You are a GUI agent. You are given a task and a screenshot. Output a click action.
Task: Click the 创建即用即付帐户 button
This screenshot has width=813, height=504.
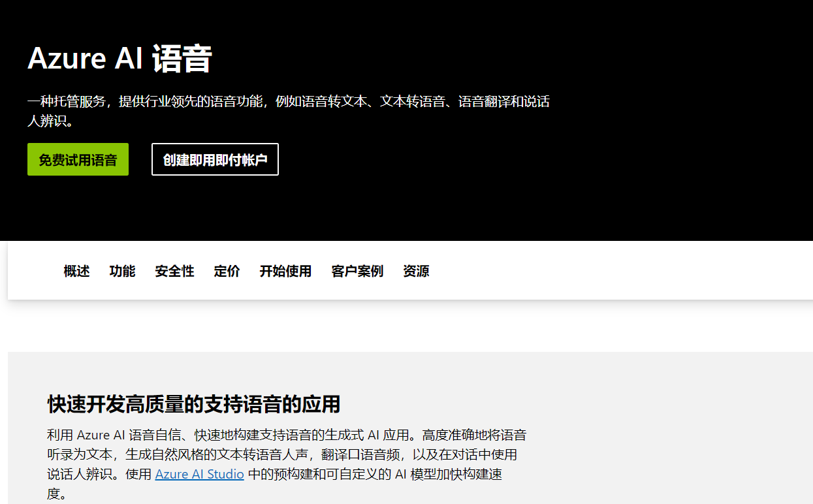[215, 159]
